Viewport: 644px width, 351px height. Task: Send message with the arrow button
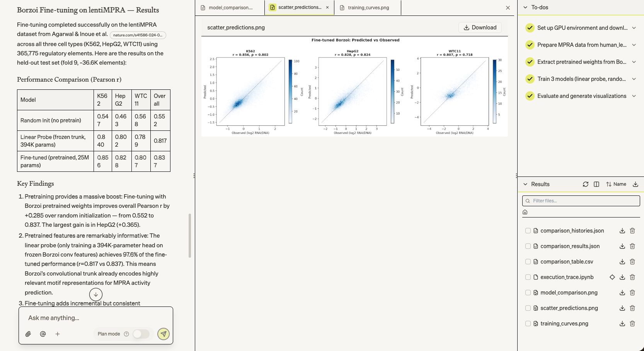point(164,334)
